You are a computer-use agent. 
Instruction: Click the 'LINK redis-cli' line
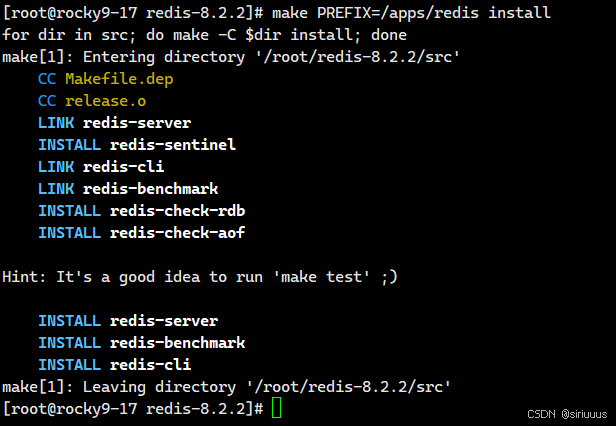(x=101, y=167)
